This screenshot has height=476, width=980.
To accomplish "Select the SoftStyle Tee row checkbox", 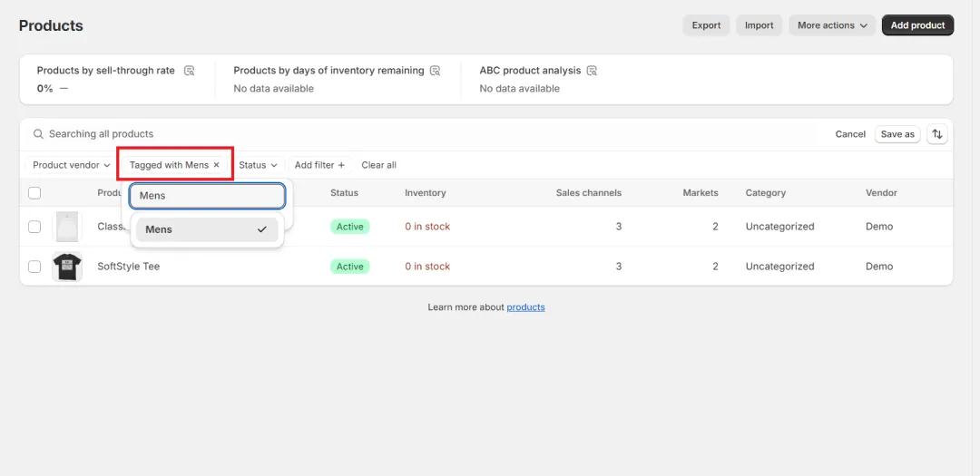I will click(x=34, y=267).
